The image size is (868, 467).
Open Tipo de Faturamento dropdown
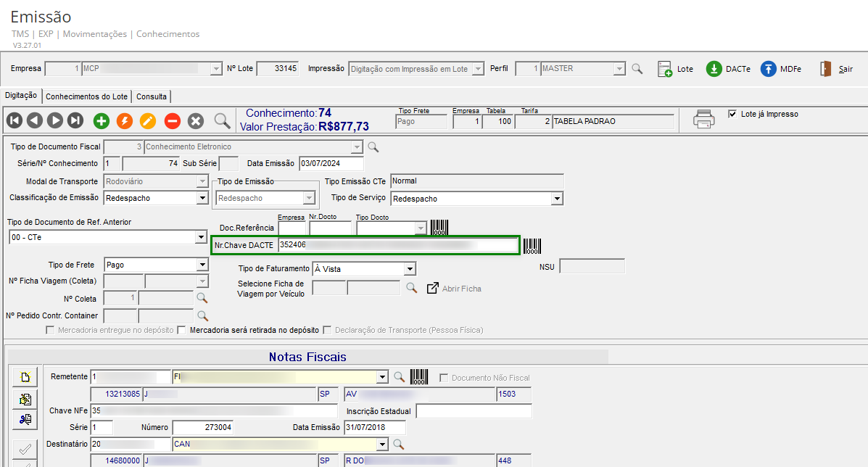click(410, 269)
